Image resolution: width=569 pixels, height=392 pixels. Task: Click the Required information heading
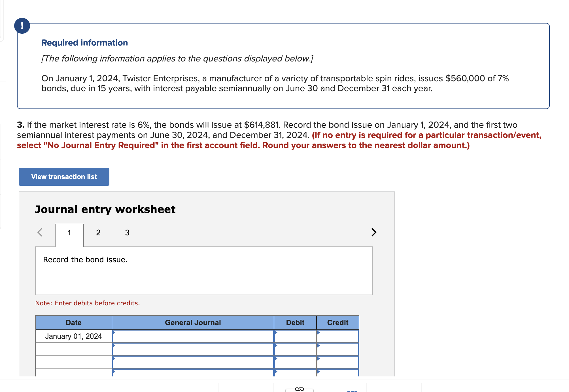pyautogui.click(x=84, y=42)
